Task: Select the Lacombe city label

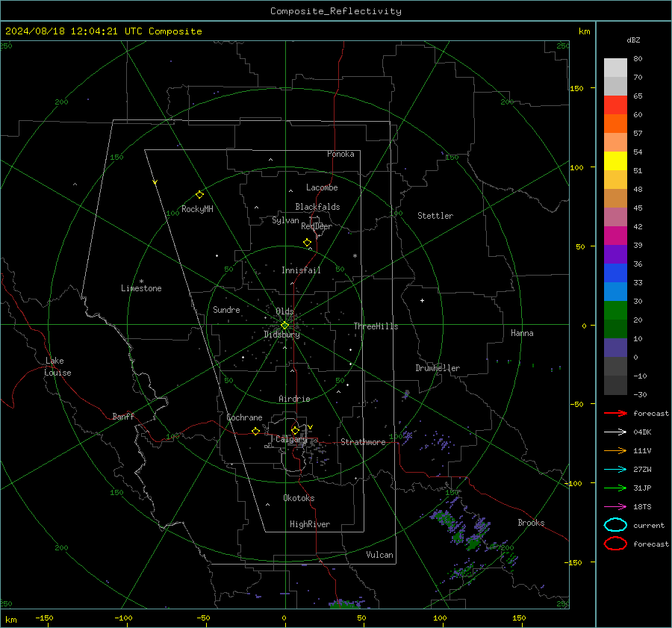Action: (x=322, y=187)
